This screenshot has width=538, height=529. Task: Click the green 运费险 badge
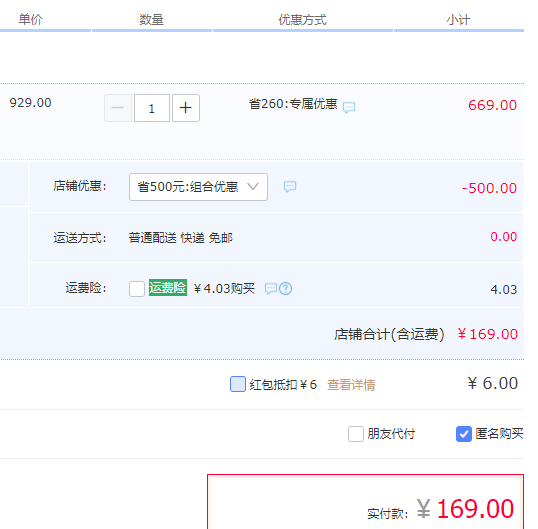[168, 287]
